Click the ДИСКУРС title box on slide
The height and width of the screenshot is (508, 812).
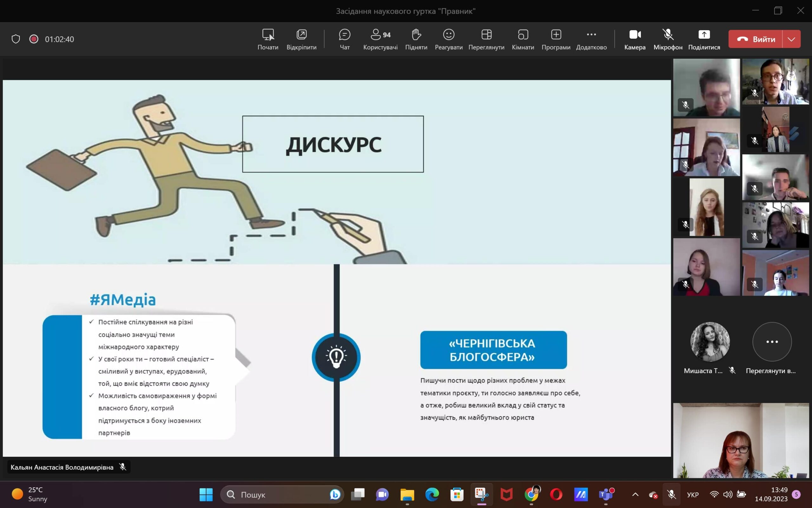pyautogui.click(x=333, y=144)
